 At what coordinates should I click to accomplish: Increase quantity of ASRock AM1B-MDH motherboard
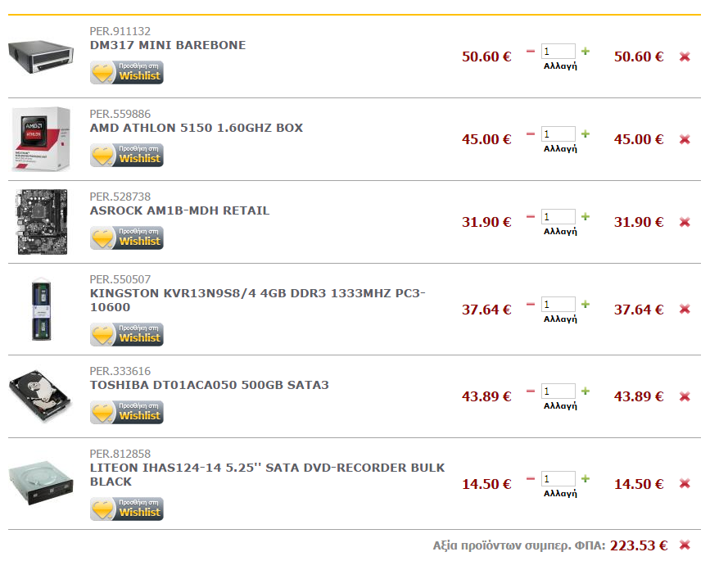coord(586,216)
